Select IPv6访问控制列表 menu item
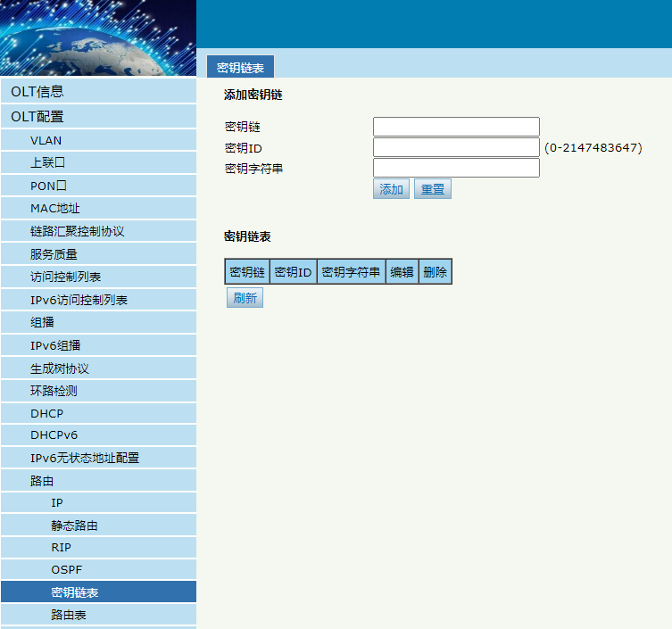 (x=98, y=300)
